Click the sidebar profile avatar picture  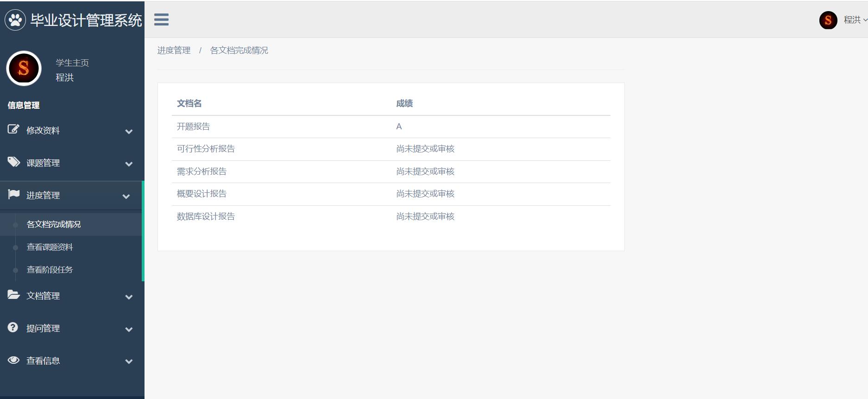(24, 69)
